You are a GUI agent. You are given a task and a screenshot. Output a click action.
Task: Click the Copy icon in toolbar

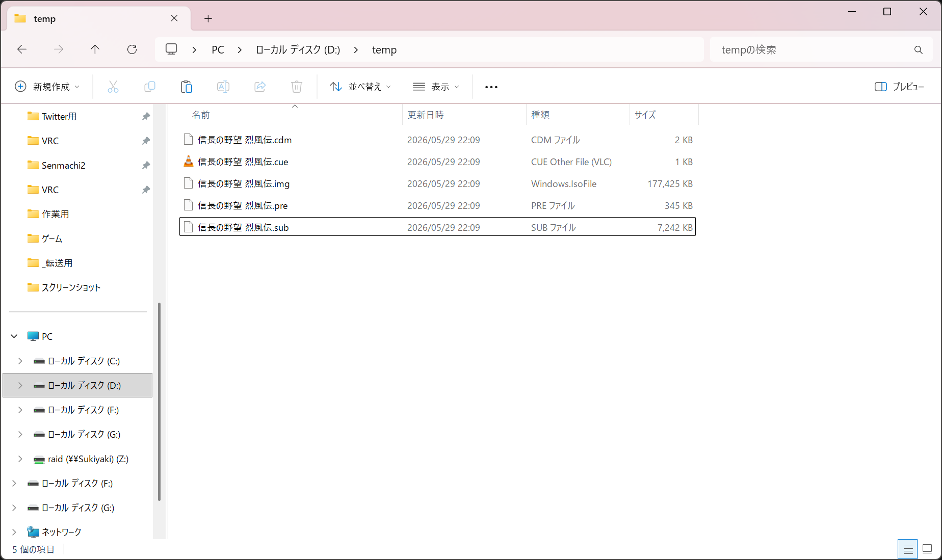coord(150,87)
